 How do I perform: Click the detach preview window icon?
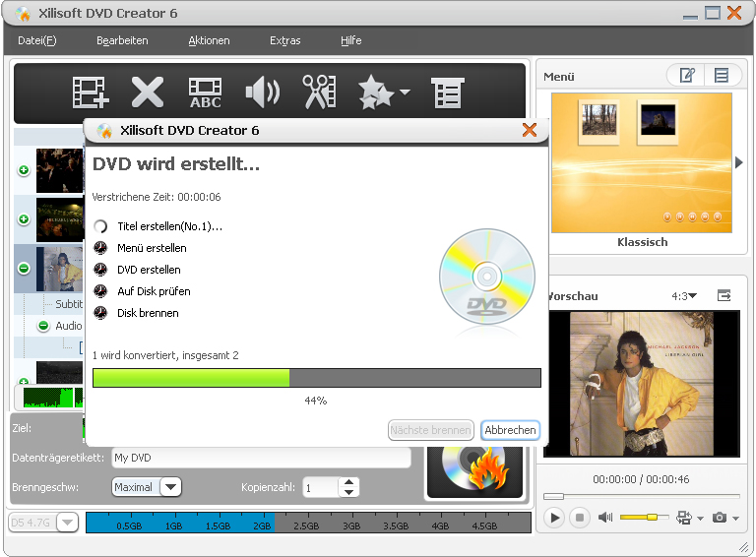click(724, 295)
